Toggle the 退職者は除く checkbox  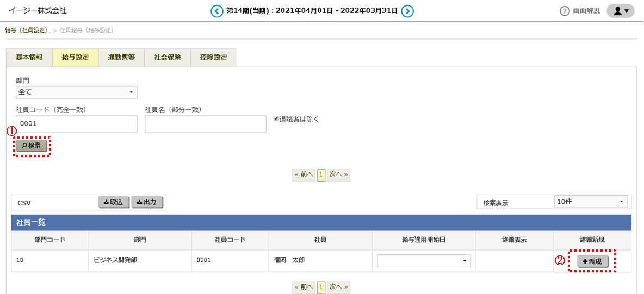click(x=276, y=119)
